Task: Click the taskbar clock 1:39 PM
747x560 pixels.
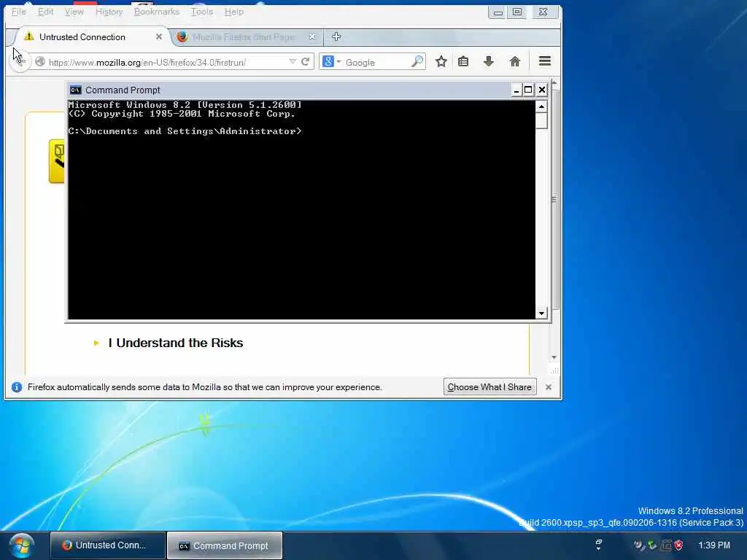Action: tap(714, 545)
